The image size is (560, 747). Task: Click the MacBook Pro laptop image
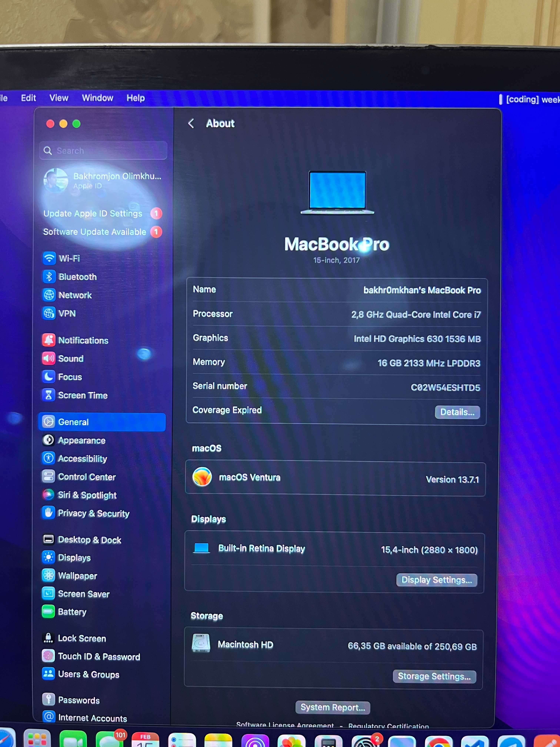pos(337,192)
